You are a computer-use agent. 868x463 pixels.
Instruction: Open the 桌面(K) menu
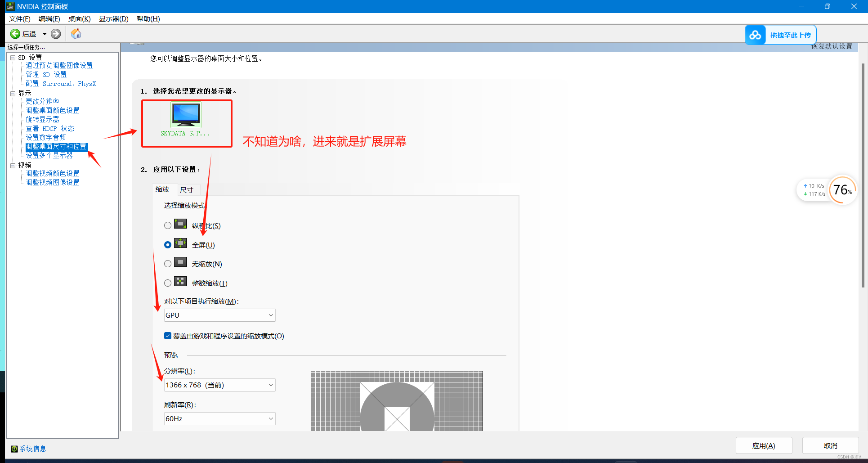[80, 18]
